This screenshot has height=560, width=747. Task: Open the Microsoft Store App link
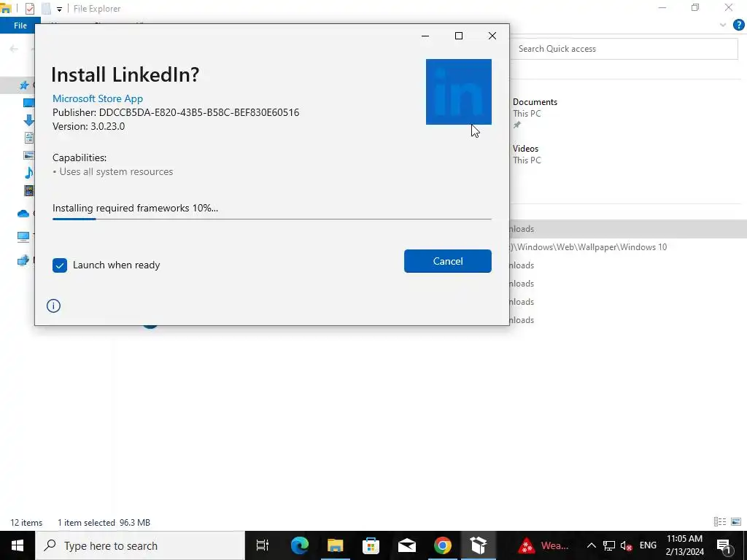pos(98,98)
